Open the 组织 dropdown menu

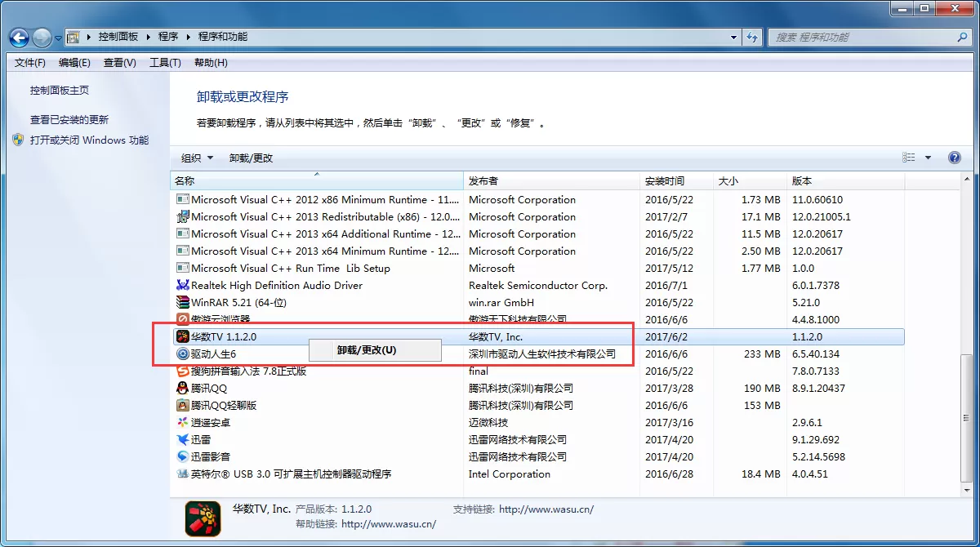click(x=197, y=158)
